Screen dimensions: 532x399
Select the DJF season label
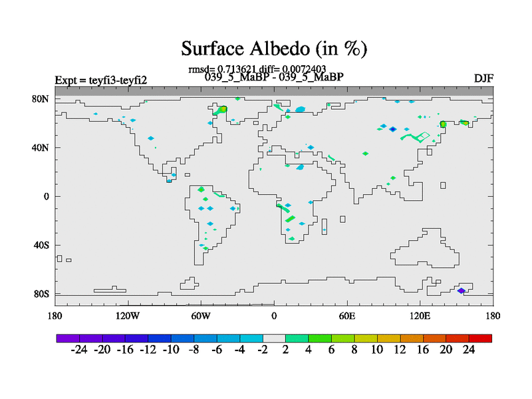coord(483,78)
